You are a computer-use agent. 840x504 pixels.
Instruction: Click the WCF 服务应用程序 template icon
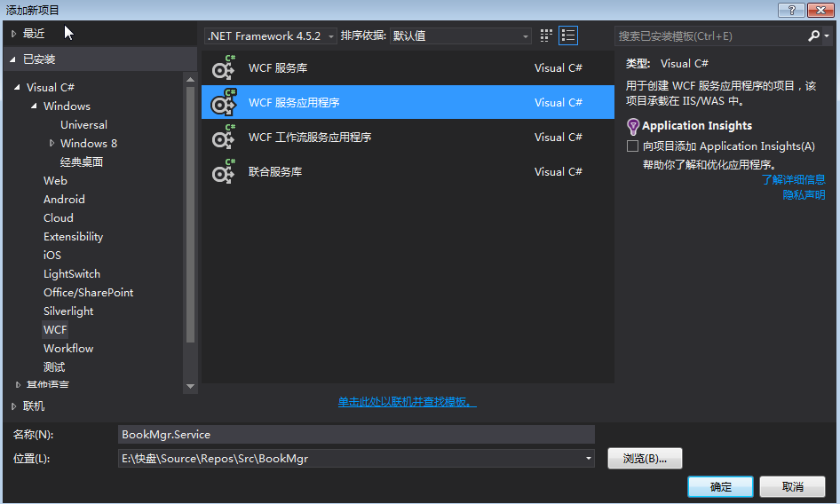click(x=223, y=102)
